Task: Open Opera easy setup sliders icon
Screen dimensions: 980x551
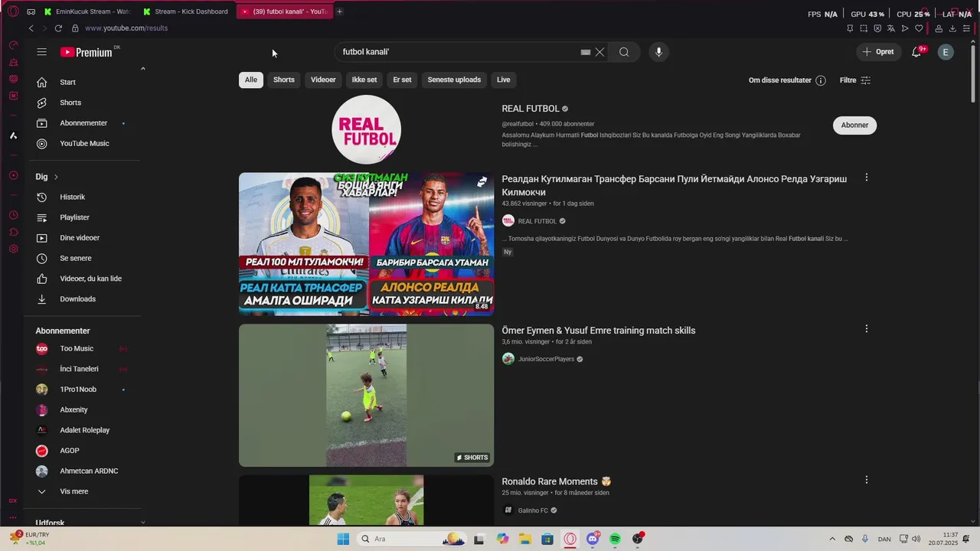Action: click(966, 28)
